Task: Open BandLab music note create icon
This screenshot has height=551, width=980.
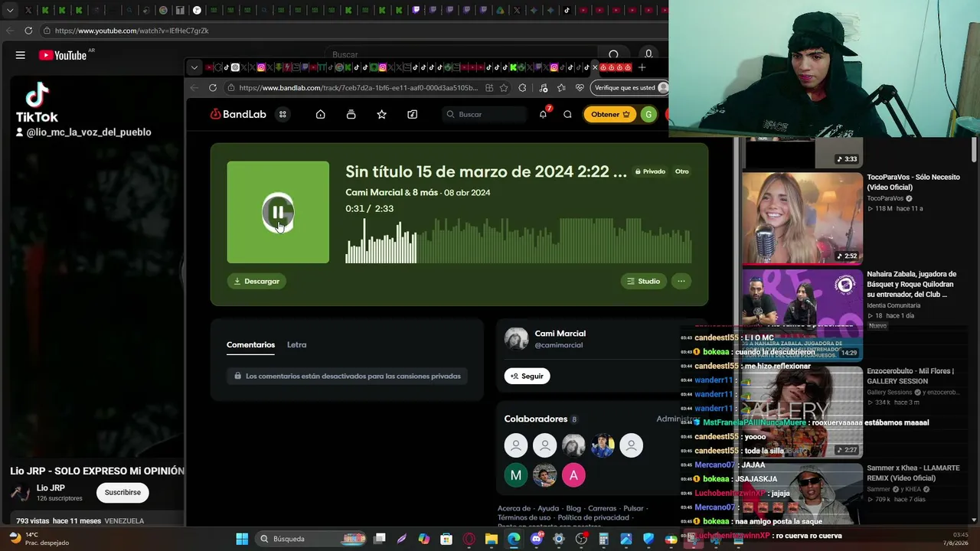Action: click(x=413, y=114)
